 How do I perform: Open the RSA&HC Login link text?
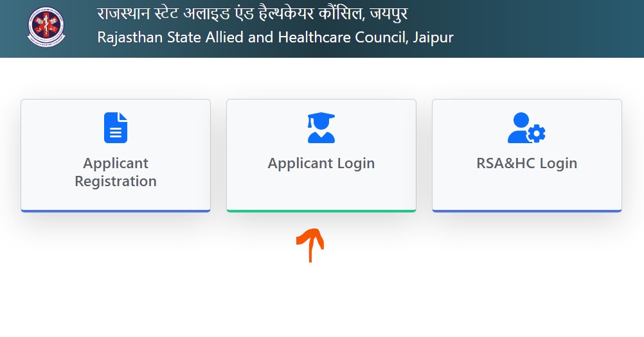coord(526,163)
